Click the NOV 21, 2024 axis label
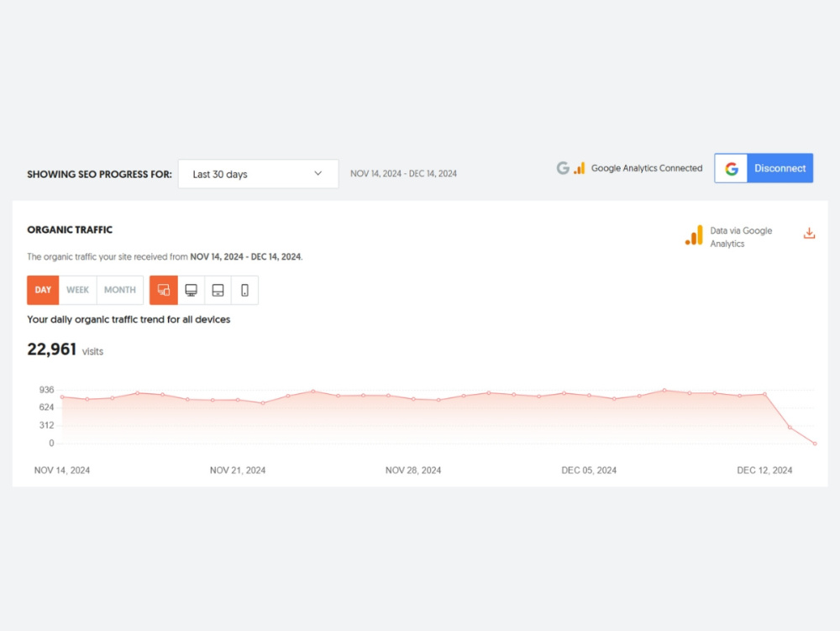This screenshot has height=631, width=840. tap(238, 471)
